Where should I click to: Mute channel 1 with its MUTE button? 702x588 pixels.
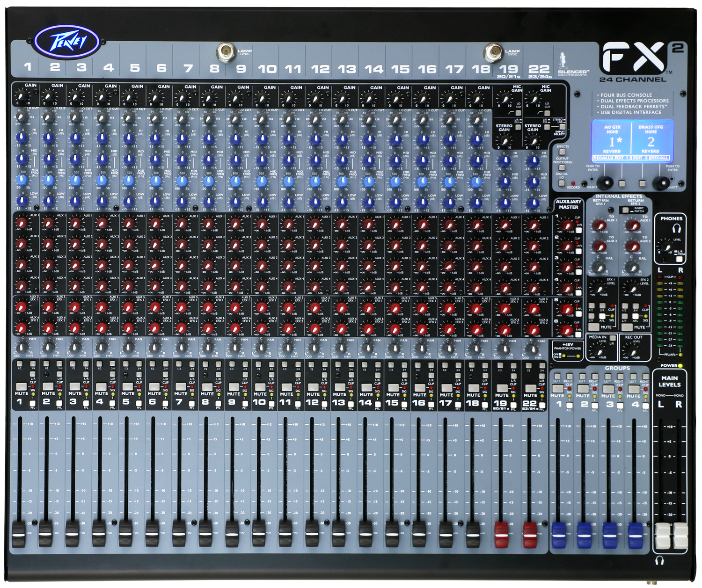click(22, 387)
